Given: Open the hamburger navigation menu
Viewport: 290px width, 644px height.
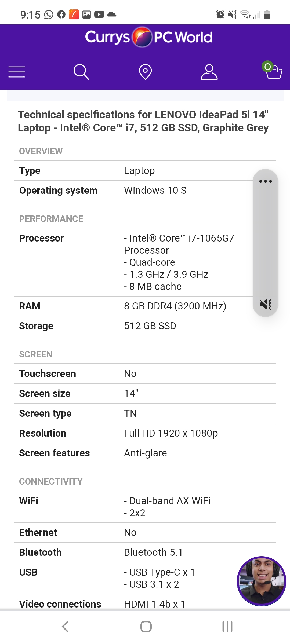Looking at the screenshot, I should (17, 72).
